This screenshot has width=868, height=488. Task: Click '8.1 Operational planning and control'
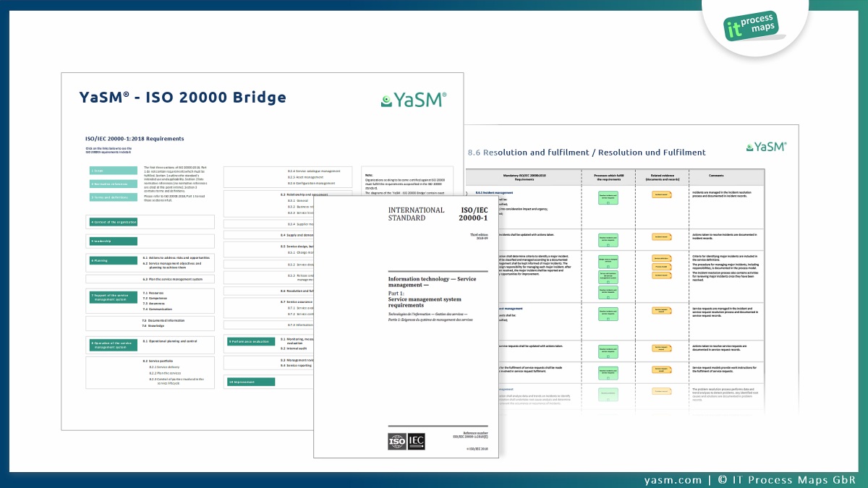pyautogui.click(x=169, y=341)
